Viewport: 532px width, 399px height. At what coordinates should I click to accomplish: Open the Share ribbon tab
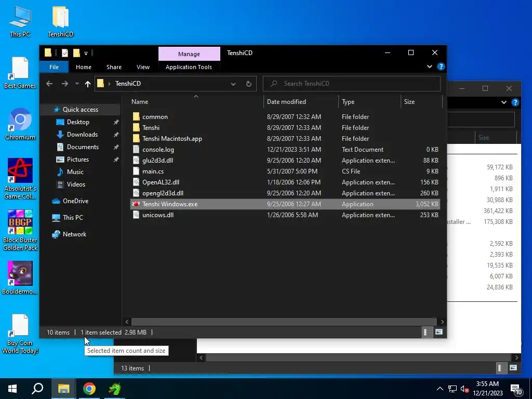click(114, 67)
